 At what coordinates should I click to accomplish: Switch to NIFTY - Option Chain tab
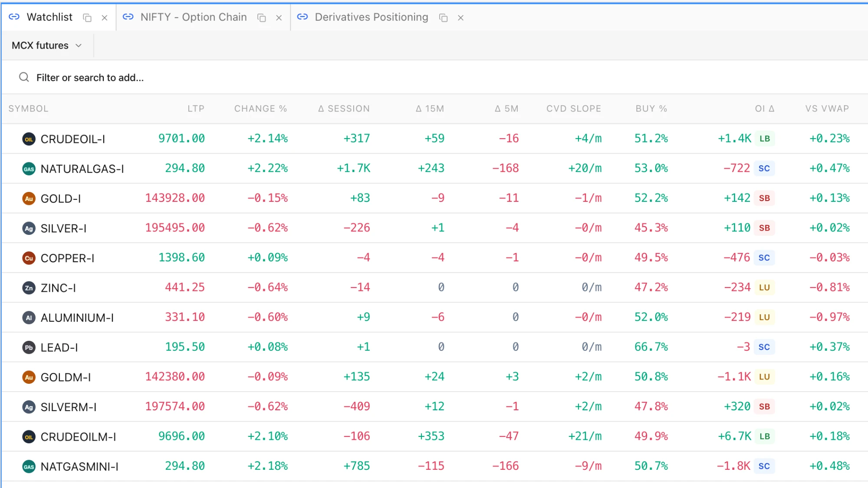pyautogui.click(x=194, y=17)
